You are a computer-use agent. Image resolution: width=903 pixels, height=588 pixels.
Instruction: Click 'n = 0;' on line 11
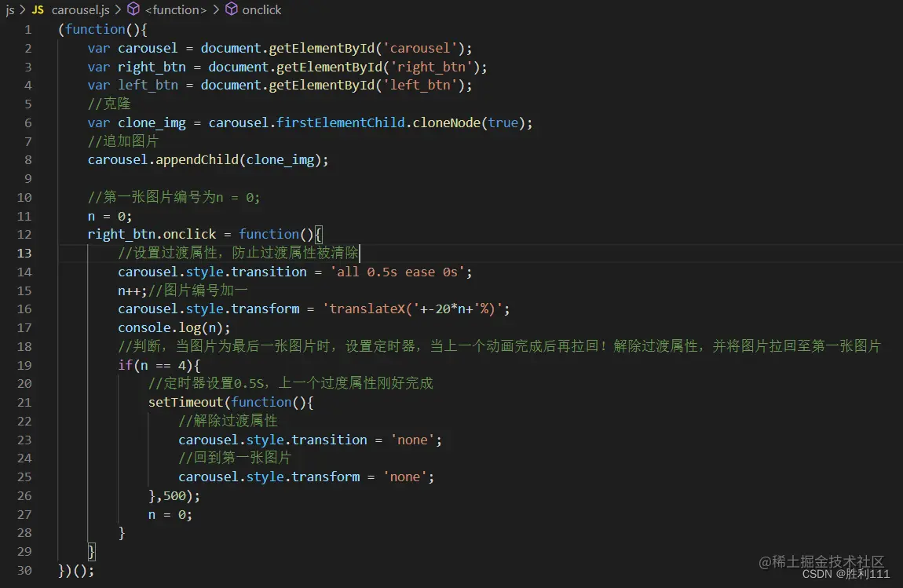tap(109, 217)
